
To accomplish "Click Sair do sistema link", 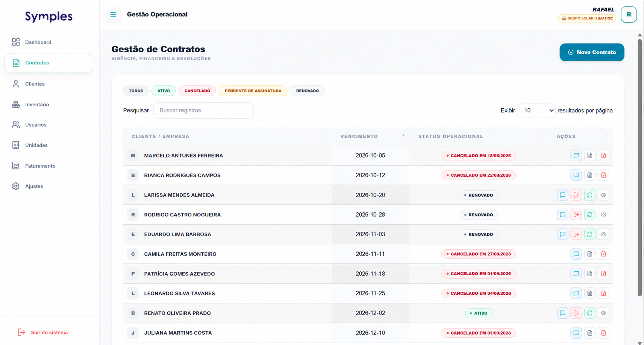I will tap(49, 333).
